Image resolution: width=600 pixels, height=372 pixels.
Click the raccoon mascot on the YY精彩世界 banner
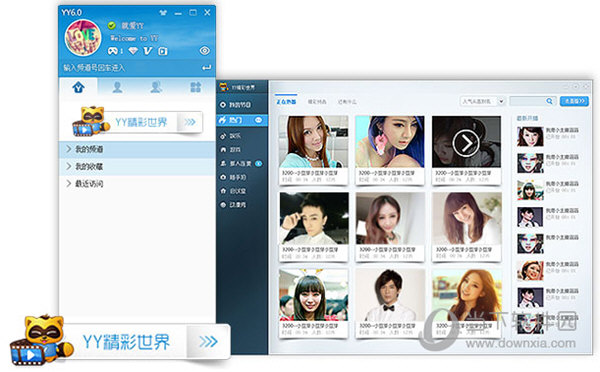point(90,121)
